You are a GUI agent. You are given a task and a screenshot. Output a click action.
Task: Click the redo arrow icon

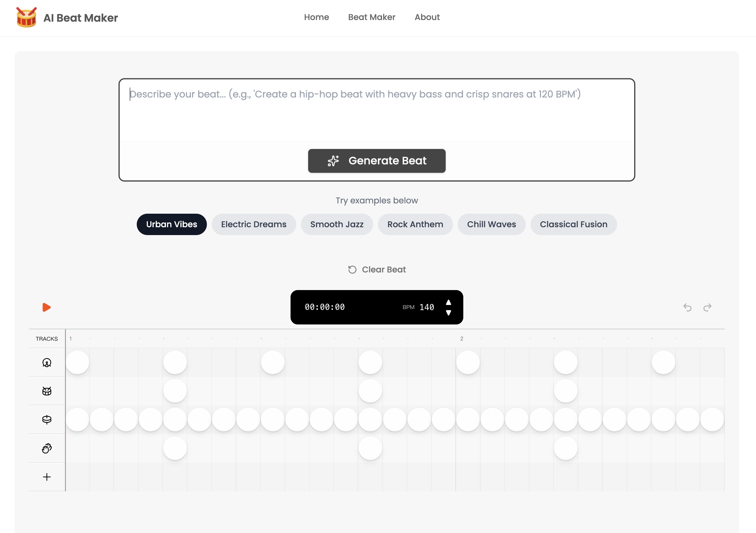(707, 307)
